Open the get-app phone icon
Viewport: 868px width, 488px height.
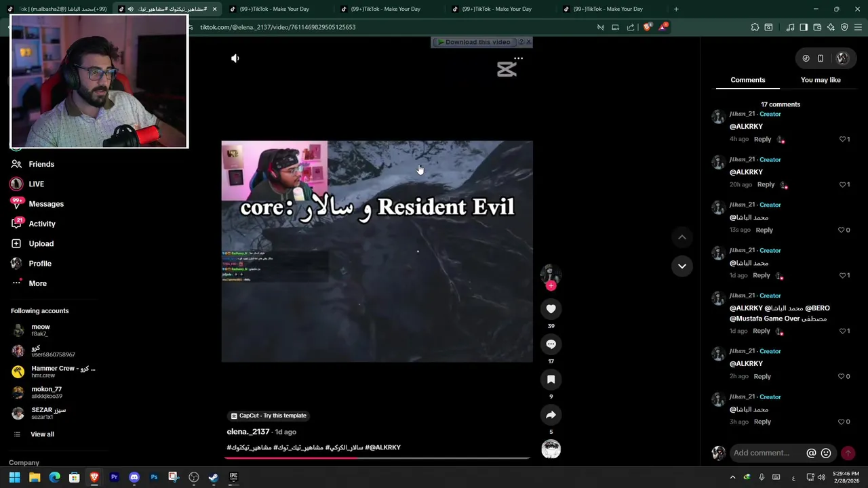tap(821, 58)
